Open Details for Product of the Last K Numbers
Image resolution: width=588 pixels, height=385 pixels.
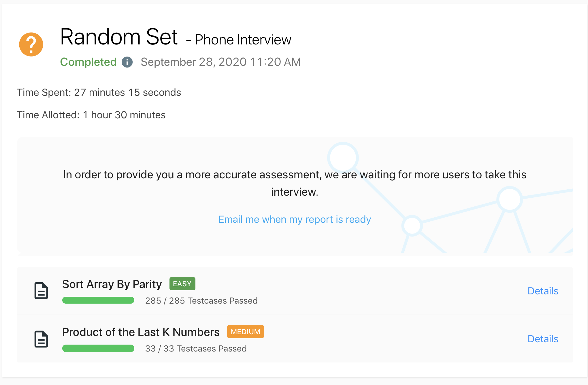click(543, 339)
